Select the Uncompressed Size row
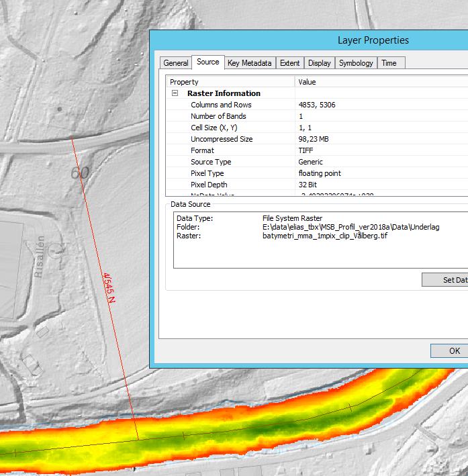468x476 pixels. (x=317, y=139)
